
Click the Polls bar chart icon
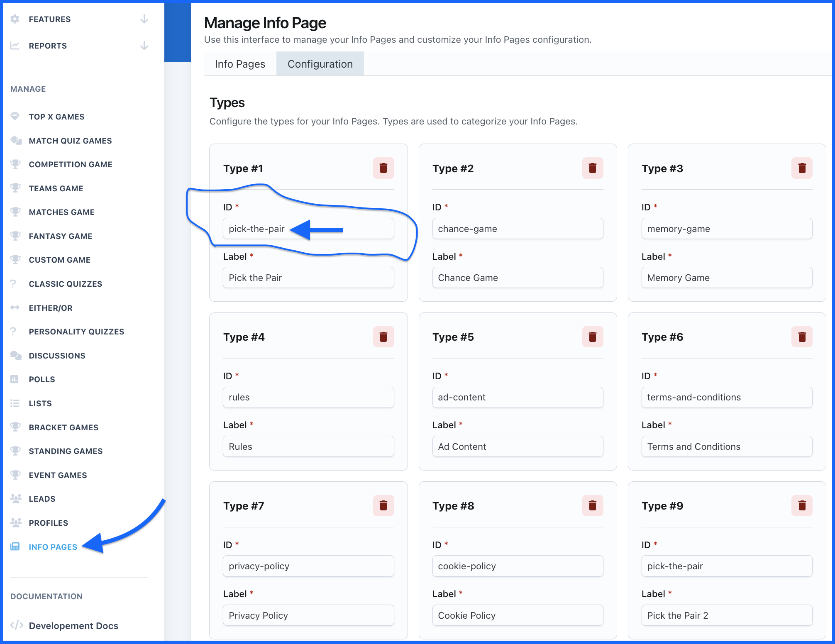click(x=15, y=379)
